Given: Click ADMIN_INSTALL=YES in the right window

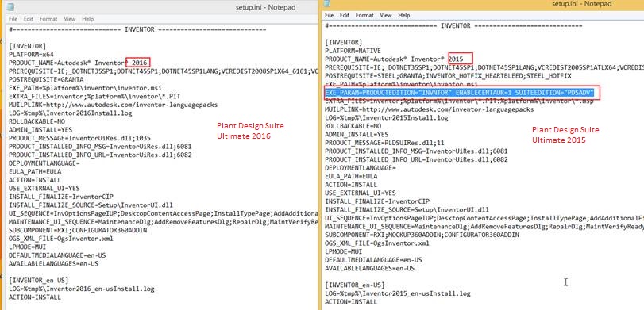Looking at the screenshot, I should 357,135.
